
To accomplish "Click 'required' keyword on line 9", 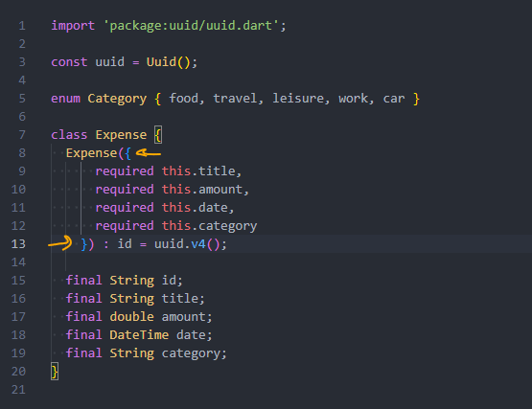I will (125, 171).
